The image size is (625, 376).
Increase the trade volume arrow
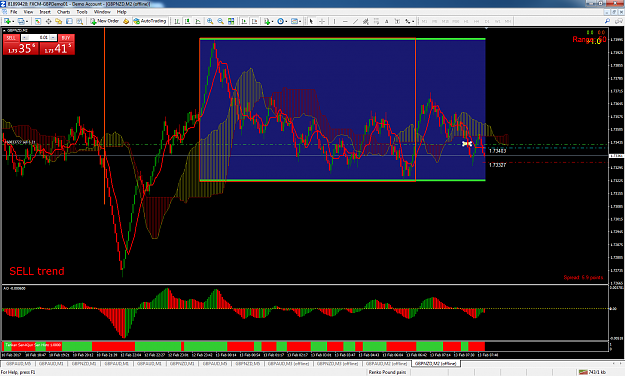[53, 37]
